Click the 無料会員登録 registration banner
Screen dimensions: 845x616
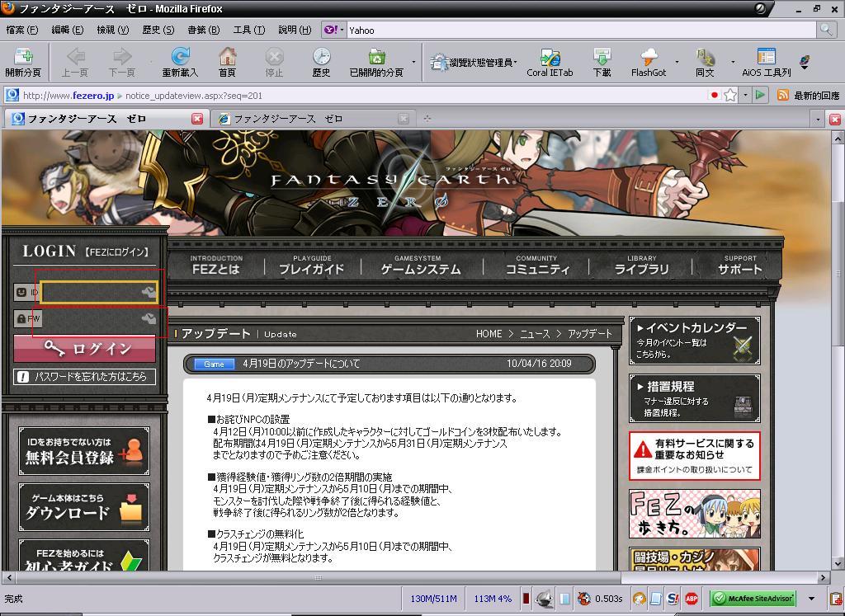coord(84,451)
